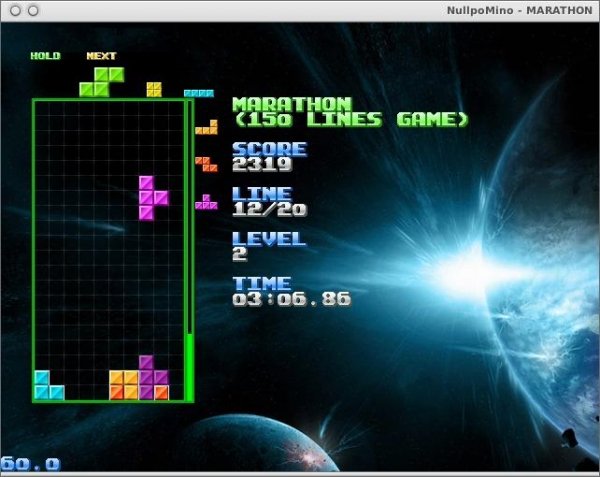This screenshot has width=600, height=477.
Task: Click the orange L piece in the side queue
Action: [207, 127]
